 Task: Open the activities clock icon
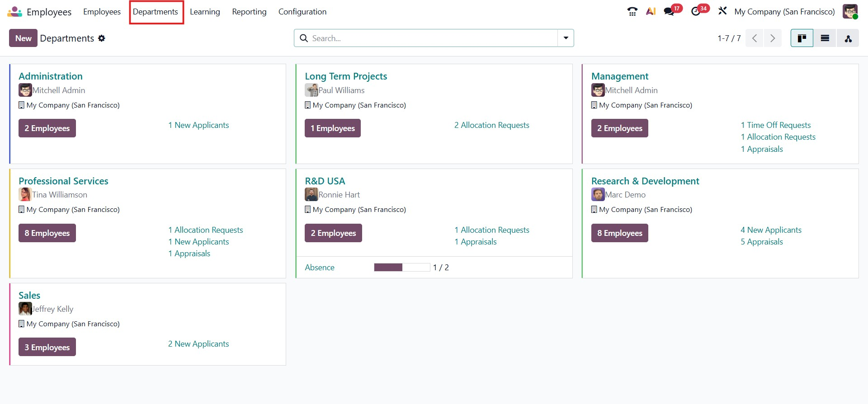point(696,12)
